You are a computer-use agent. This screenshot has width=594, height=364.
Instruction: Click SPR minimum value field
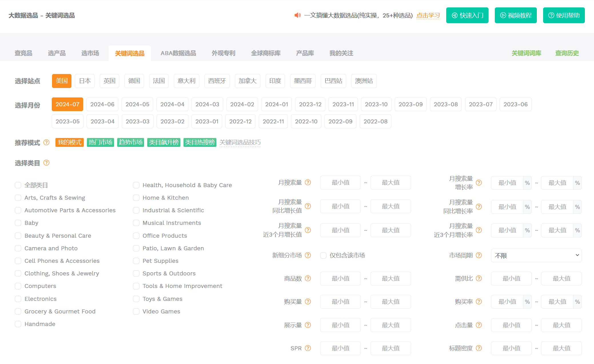coord(340,348)
